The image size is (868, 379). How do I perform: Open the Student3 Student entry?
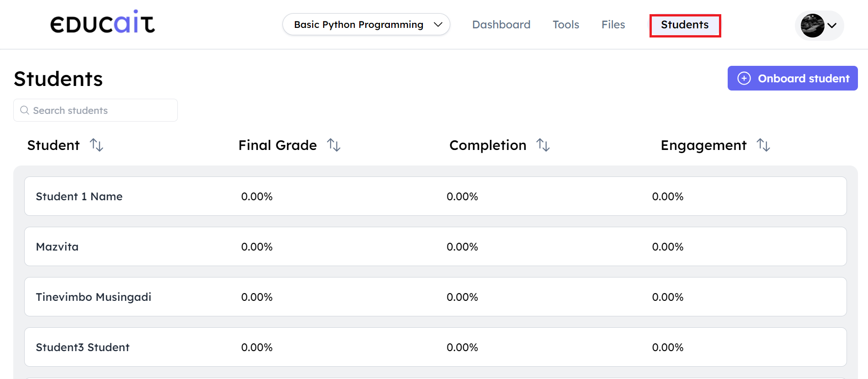83,347
